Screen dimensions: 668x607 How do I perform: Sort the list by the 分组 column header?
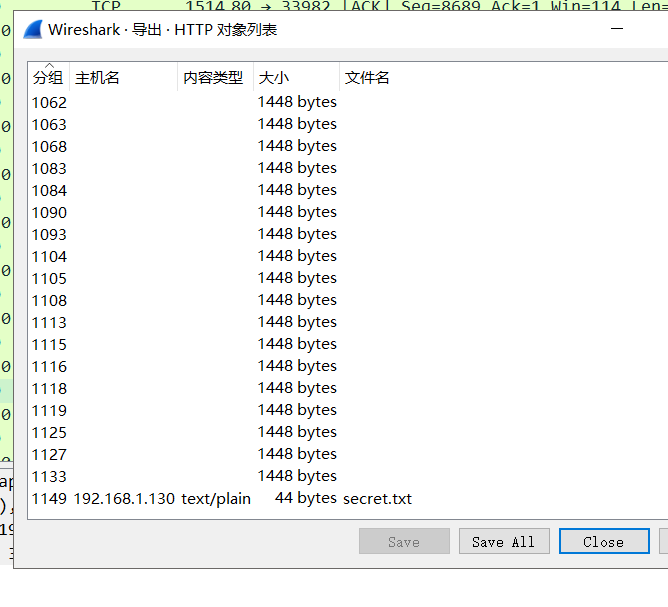tap(48, 77)
